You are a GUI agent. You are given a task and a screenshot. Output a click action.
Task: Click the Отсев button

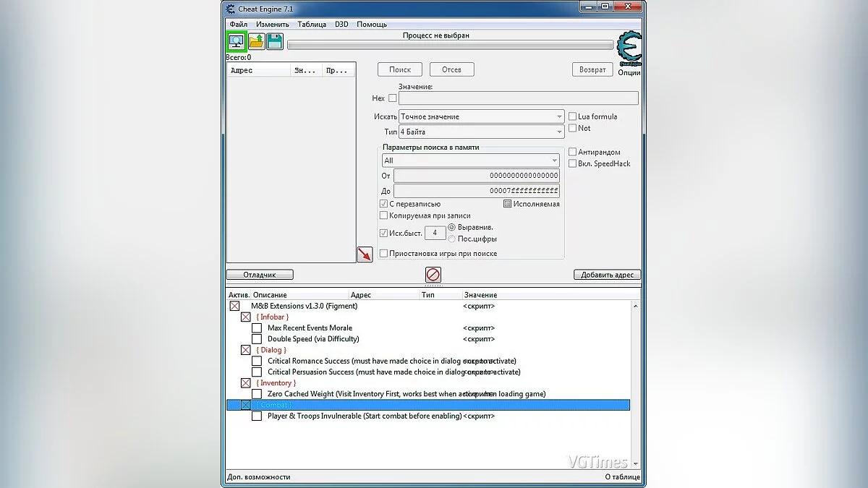(451, 69)
